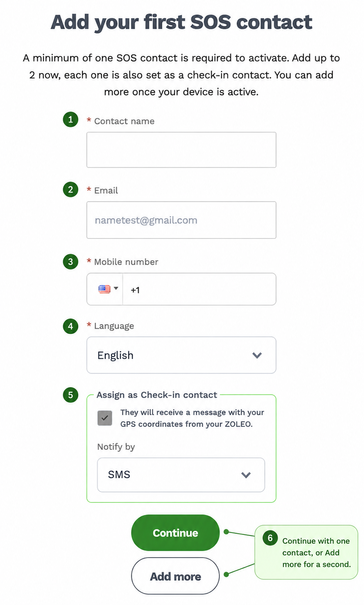Select the English language value
Viewport: 364px width, 605px height.
(115, 355)
